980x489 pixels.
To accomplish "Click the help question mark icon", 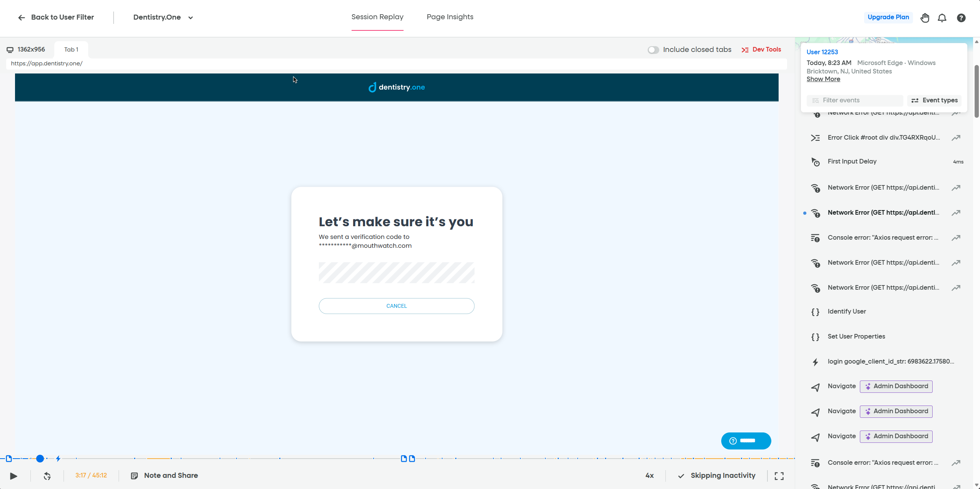I will coord(961,18).
